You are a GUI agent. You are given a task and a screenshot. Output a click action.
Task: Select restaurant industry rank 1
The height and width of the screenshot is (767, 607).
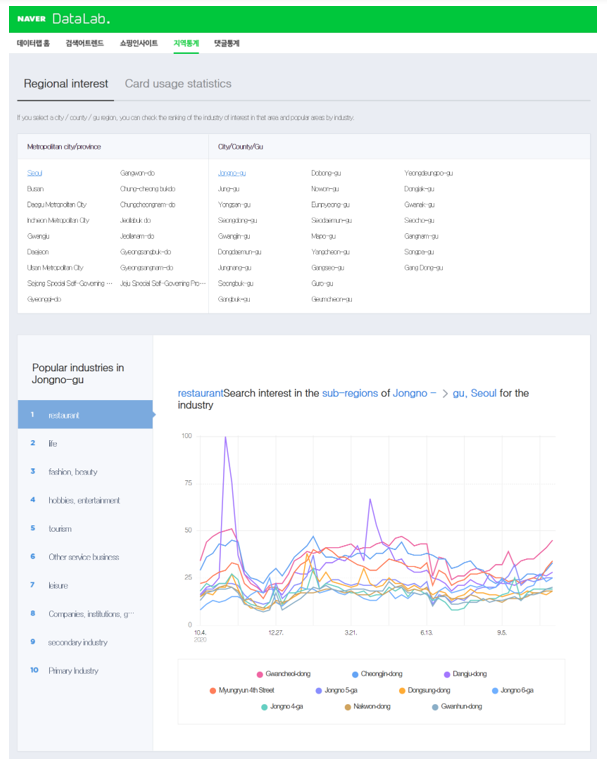pos(85,415)
